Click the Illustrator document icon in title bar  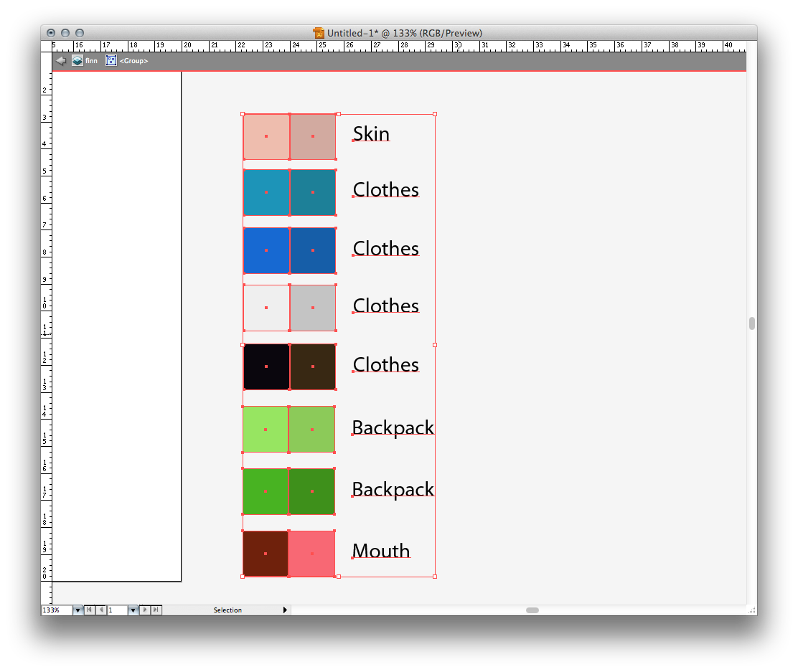(319, 33)
